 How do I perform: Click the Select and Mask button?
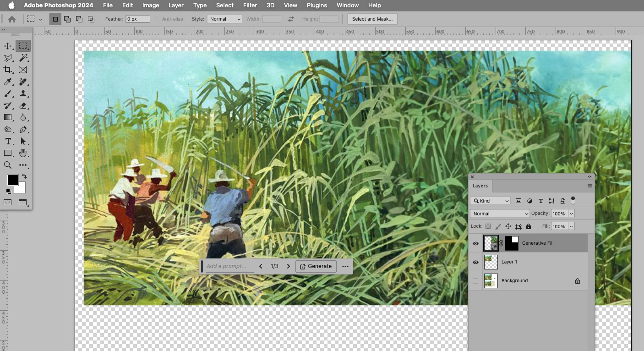[x=372, y=19]
